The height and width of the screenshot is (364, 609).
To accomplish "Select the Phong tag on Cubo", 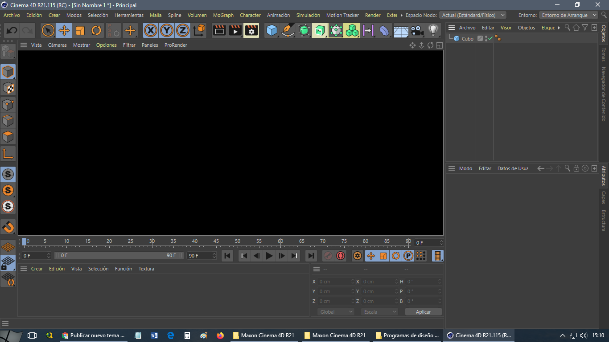I will click(498, 38).
